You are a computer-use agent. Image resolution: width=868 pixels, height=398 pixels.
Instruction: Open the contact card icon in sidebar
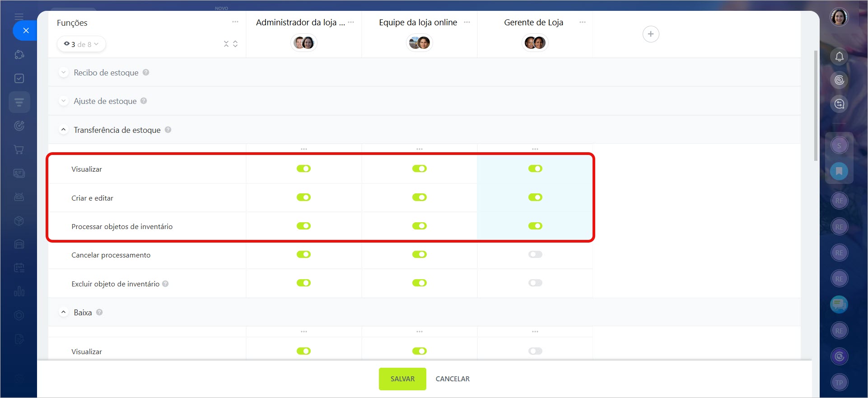[x=19, y=173]
